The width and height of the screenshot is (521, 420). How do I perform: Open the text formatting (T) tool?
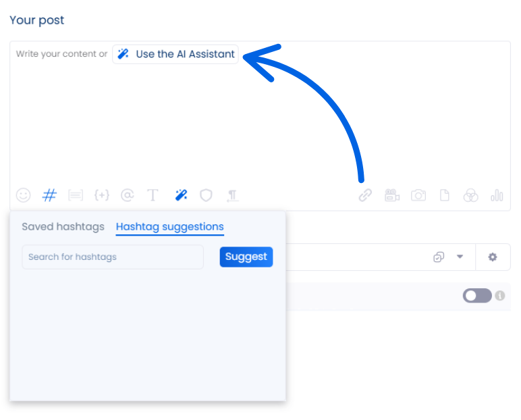(153, 195)
